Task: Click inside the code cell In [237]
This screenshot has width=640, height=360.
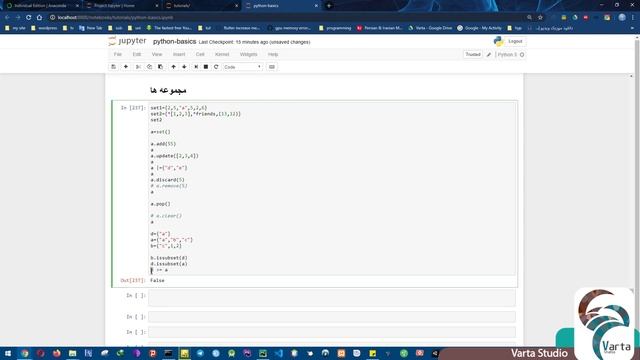Action: (332, 189)
